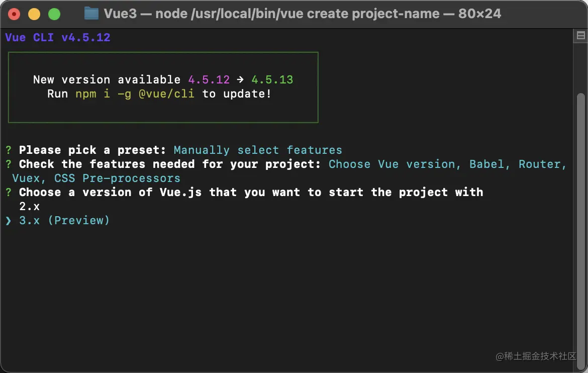
Task: Click the question mark before 'Check the features'
Action: click(9, 164)
